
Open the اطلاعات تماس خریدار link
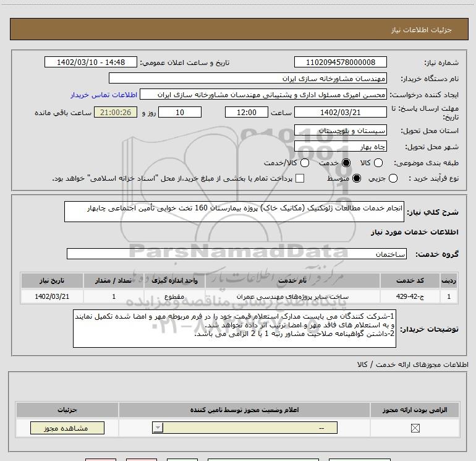coord(104,95)
